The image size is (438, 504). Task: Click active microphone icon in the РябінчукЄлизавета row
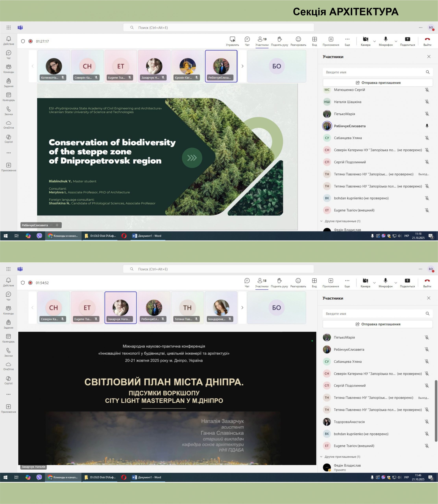point(427,126)
